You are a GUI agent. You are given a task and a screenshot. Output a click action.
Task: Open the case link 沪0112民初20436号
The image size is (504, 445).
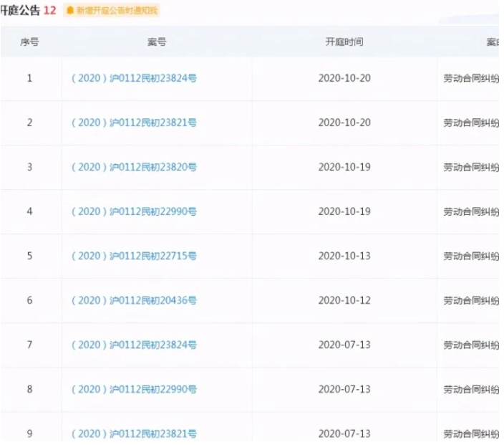[x=134, y=300]
